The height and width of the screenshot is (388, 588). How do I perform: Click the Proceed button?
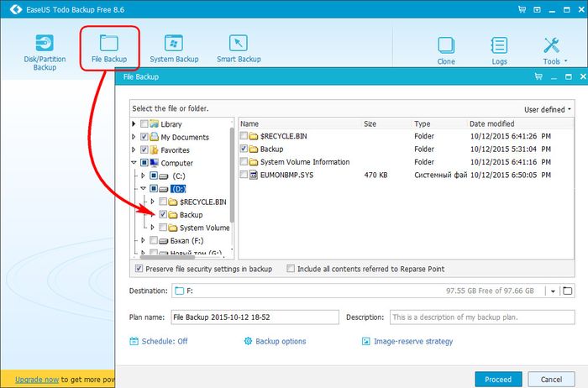click(498, 380)
